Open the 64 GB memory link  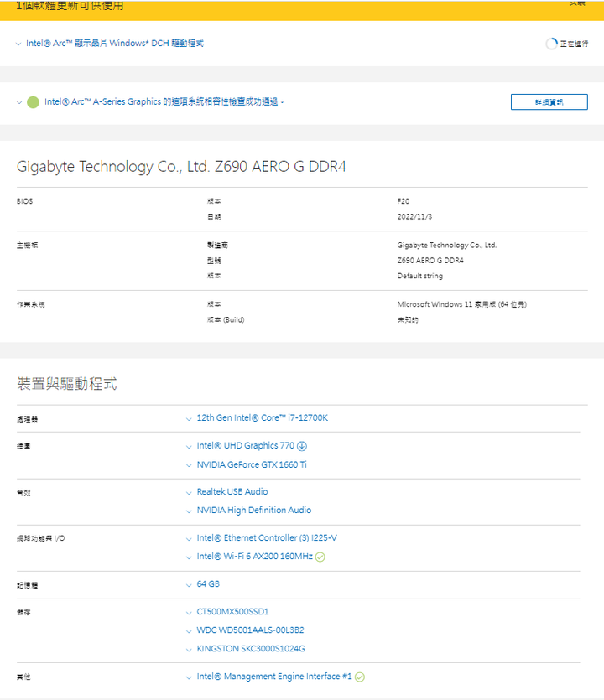click(x=208, y=584)
